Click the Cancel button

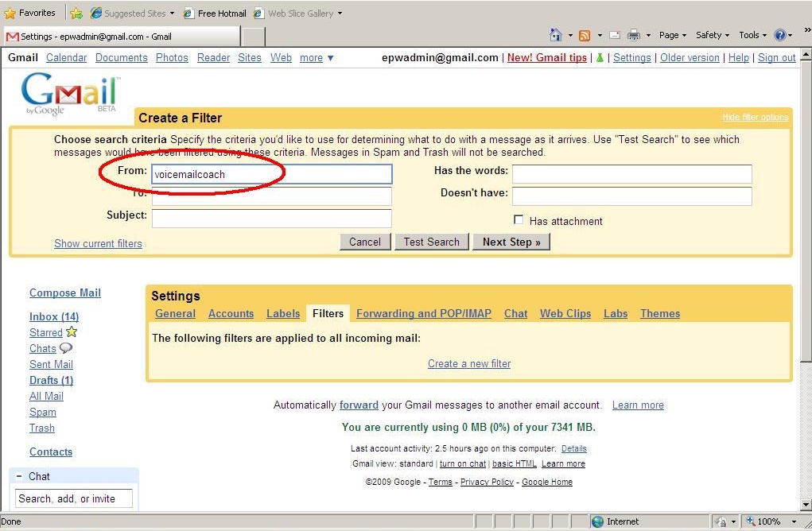coord(365,242)
